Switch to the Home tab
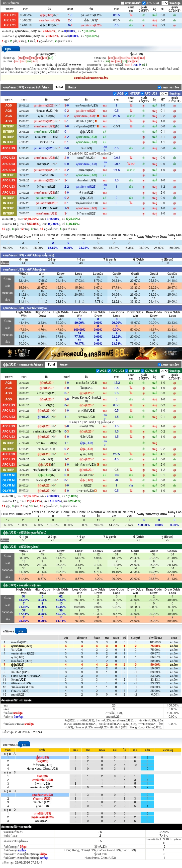The height and width of the screenshot is (868, 182). click(72, 87)
